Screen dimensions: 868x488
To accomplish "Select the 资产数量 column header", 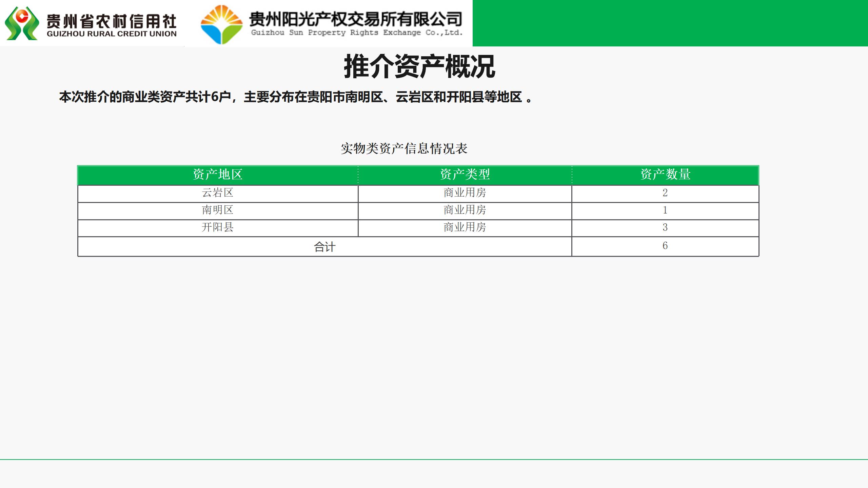I will pyautogui.click(x=665, y=175).
